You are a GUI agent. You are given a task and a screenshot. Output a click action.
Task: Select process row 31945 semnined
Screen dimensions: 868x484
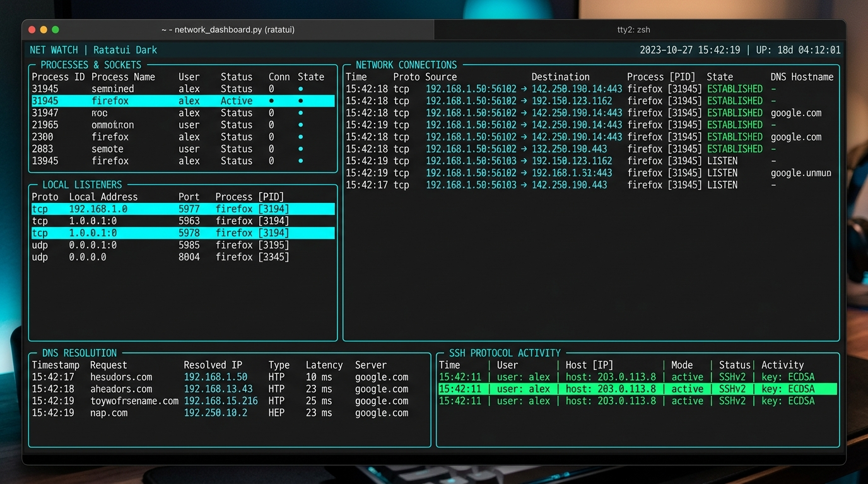[183, 89]
